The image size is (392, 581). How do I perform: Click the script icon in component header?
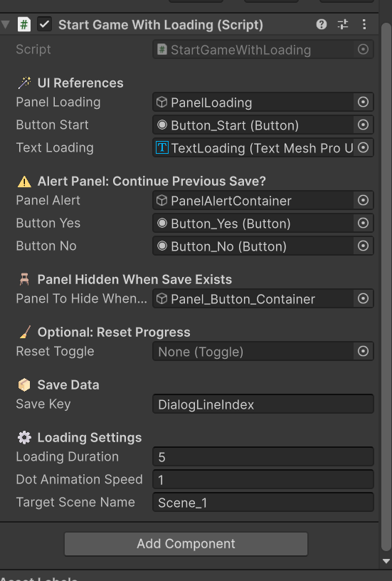pos(24,25)
